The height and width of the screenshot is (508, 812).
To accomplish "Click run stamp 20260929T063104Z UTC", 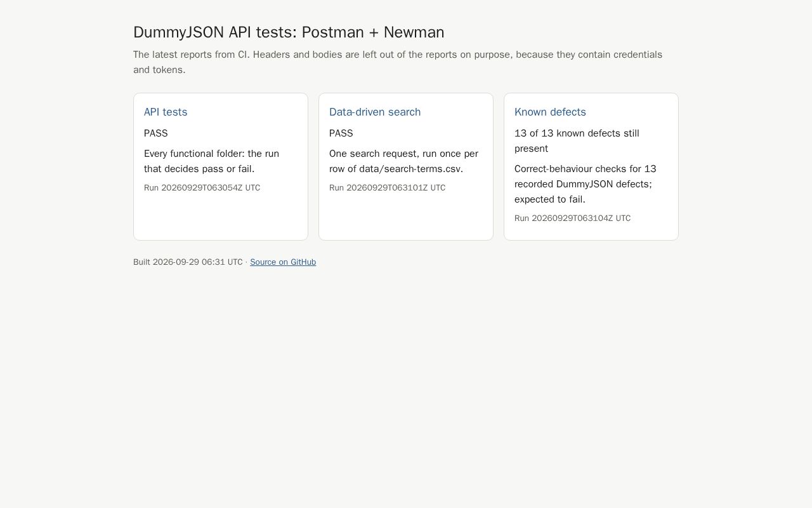I will click(572, 218).
